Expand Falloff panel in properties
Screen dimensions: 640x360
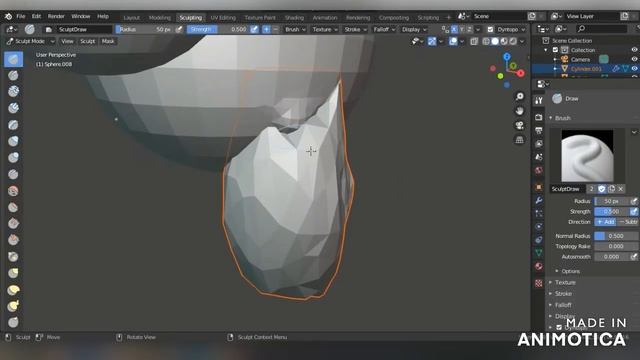pos(563,305)
